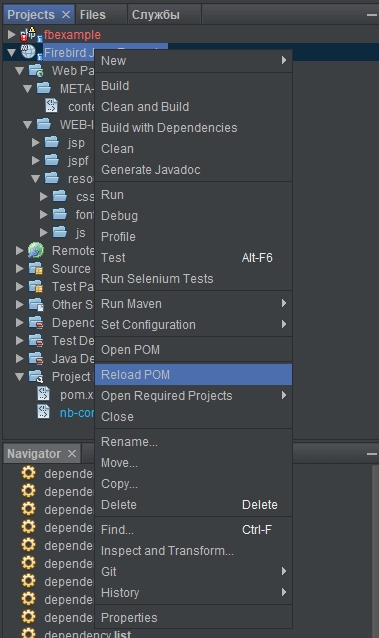This screenshot has width=379, height=638.
Task: Click the META-INF folder icon
Action: 44,88
